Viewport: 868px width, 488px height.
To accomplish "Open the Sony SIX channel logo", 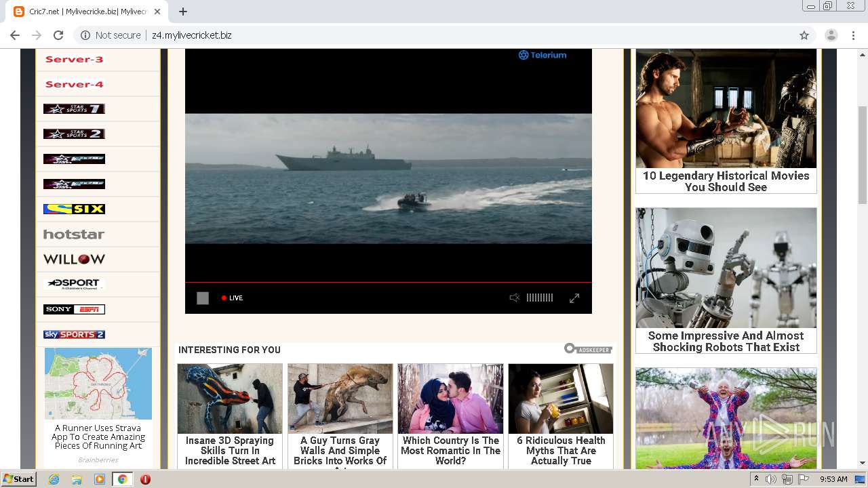I will (74, 209).
